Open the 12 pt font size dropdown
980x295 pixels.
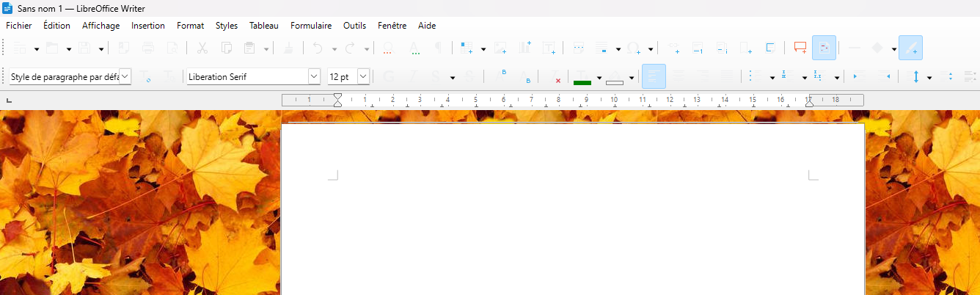tap(362, 77)
